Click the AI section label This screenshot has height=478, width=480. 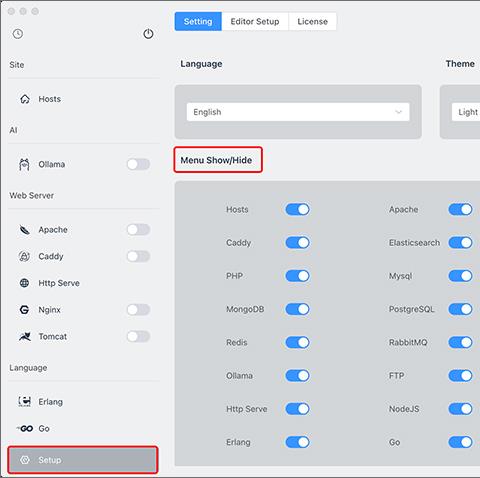point(13,130)
